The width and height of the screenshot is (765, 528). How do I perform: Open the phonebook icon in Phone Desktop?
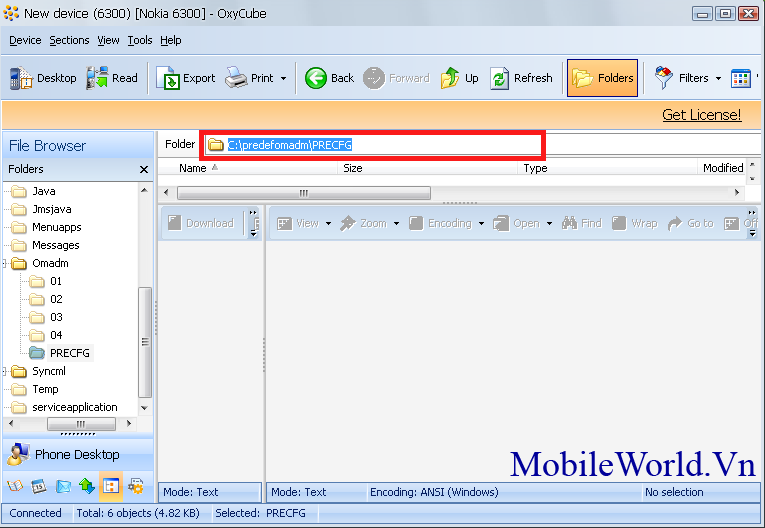pyautogui.click(x=15, y=487)
